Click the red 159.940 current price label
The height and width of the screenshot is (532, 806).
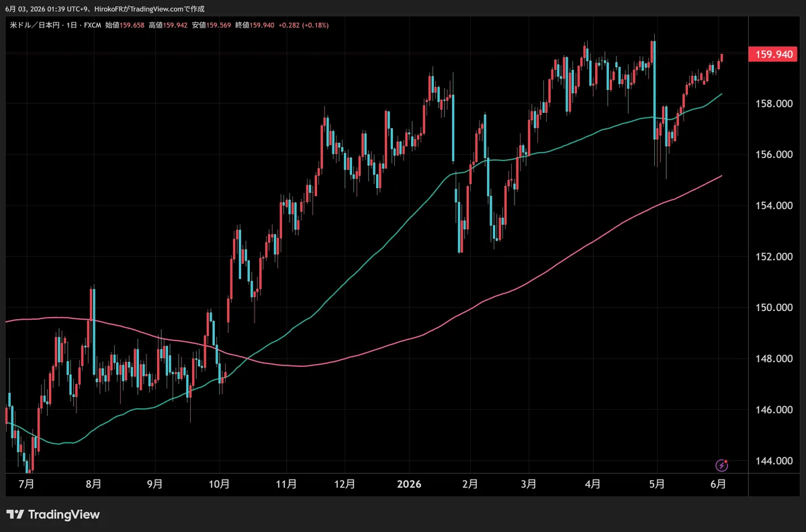coord(773,55)
